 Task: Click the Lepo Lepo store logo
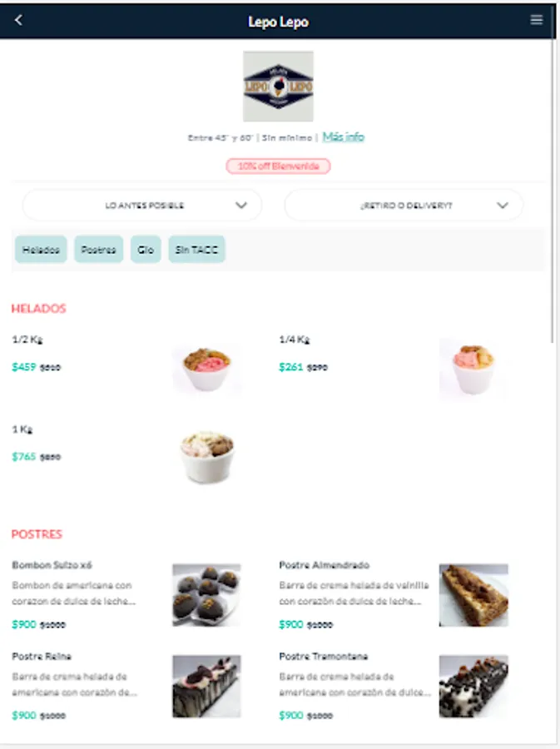278,86
